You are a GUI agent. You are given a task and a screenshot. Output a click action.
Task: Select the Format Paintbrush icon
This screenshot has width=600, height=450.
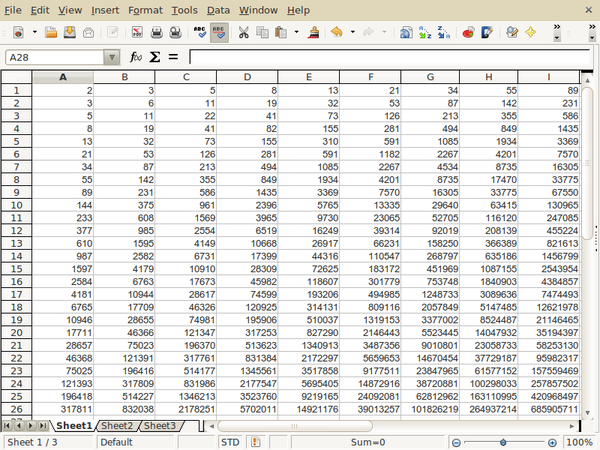[x=313, y=33]
